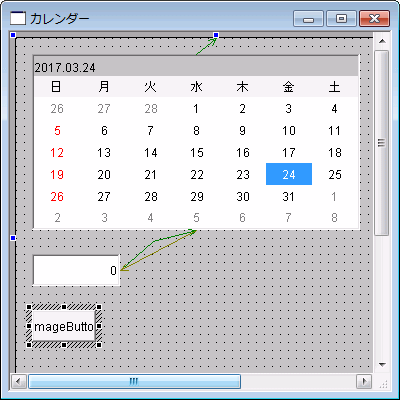Screen dimensions: 400x400
Task: Click black 28 in the Tuesday column
Action: [x=150, y=196]
